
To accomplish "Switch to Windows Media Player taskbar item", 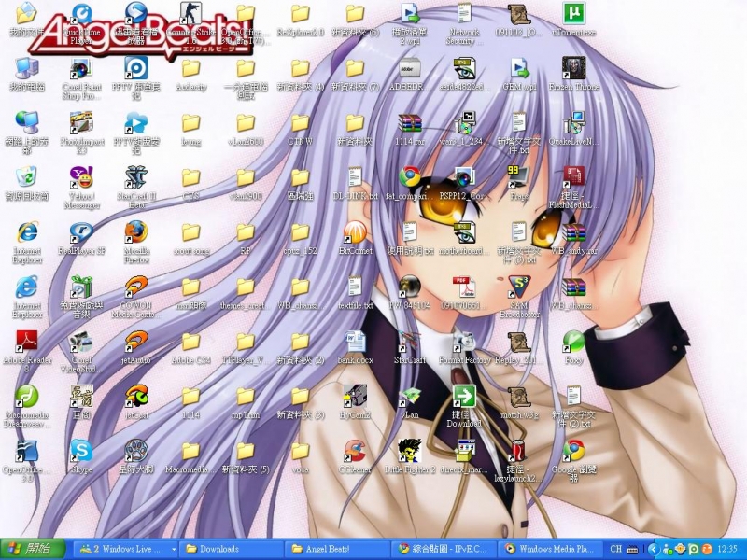I will click(x=551, y=549).
